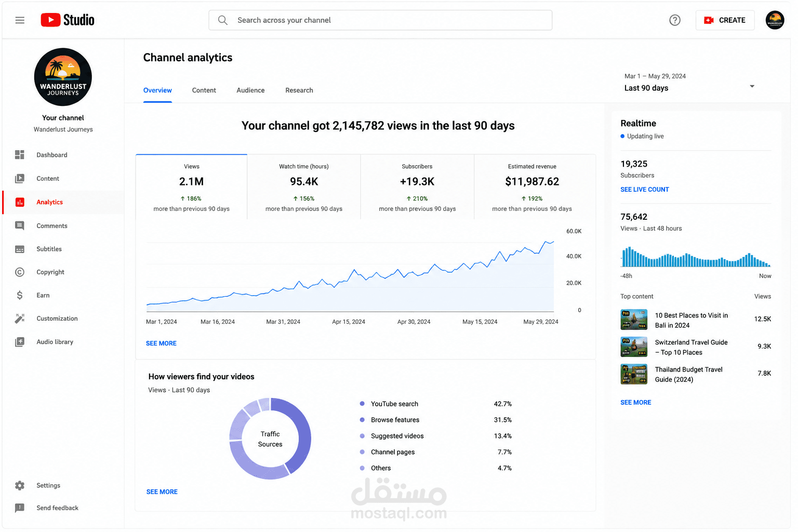Open Subtitles in the sidebar
The width and height of the screenshot is (798, 532).
(63, 249)
